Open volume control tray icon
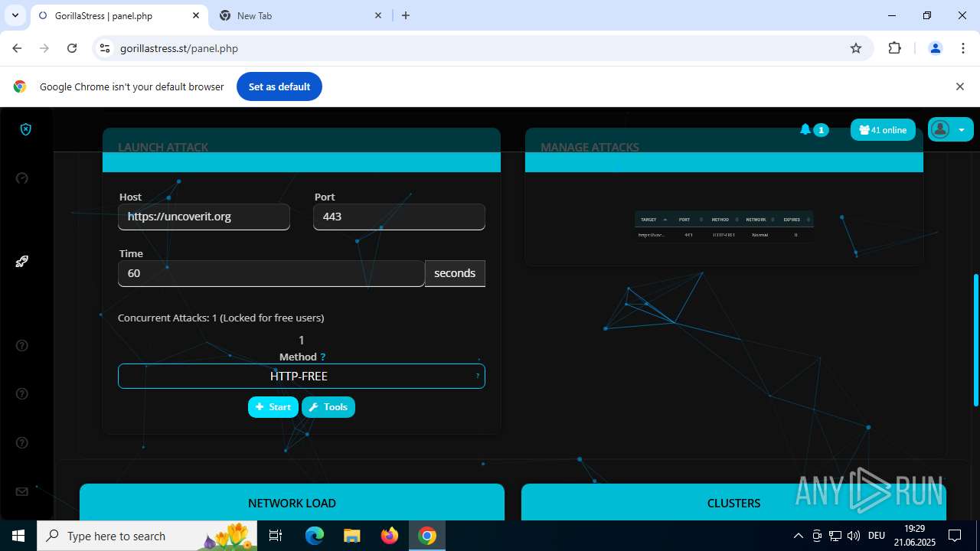This screenshot has width=980, height=551. 854,536
